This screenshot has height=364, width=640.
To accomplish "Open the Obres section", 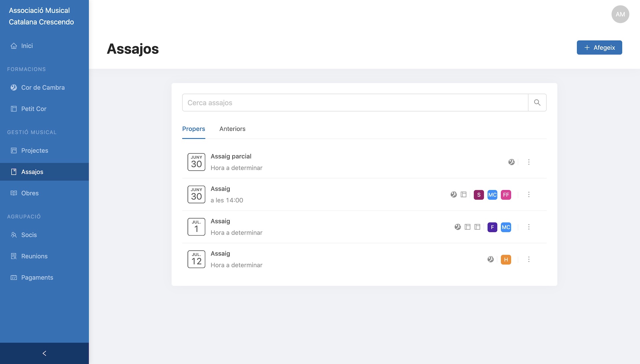I will click(30, 193).
